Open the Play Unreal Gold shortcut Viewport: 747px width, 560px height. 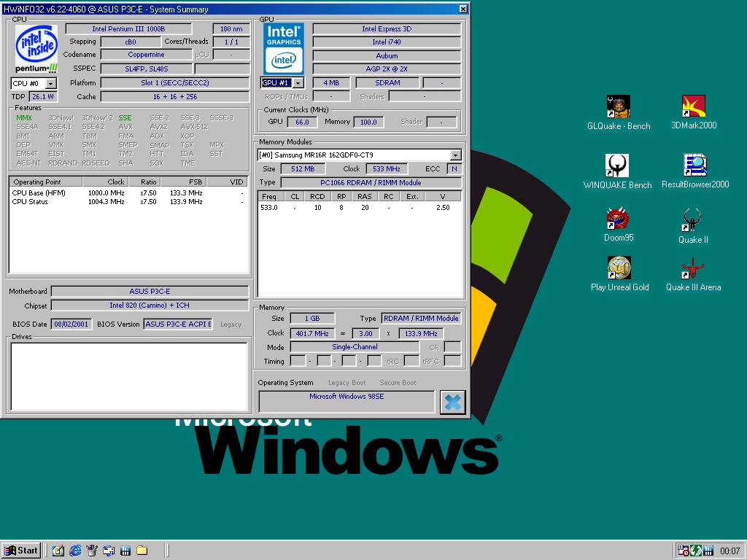tap(619, 274)
